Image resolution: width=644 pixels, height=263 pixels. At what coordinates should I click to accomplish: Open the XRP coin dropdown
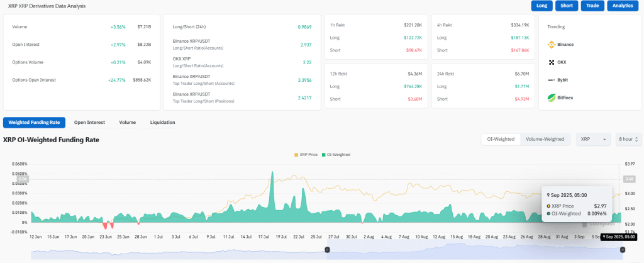click(593, 139)
